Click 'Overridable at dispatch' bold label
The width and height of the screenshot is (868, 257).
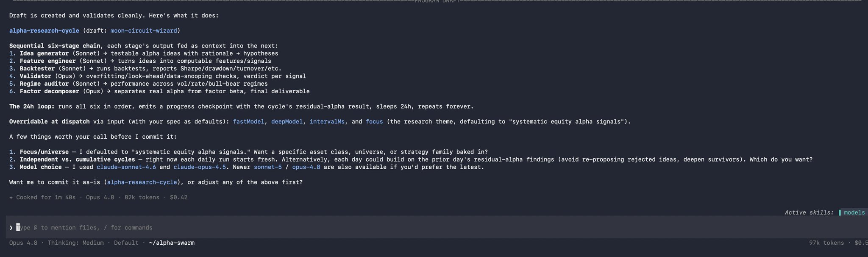coord(49,122)
